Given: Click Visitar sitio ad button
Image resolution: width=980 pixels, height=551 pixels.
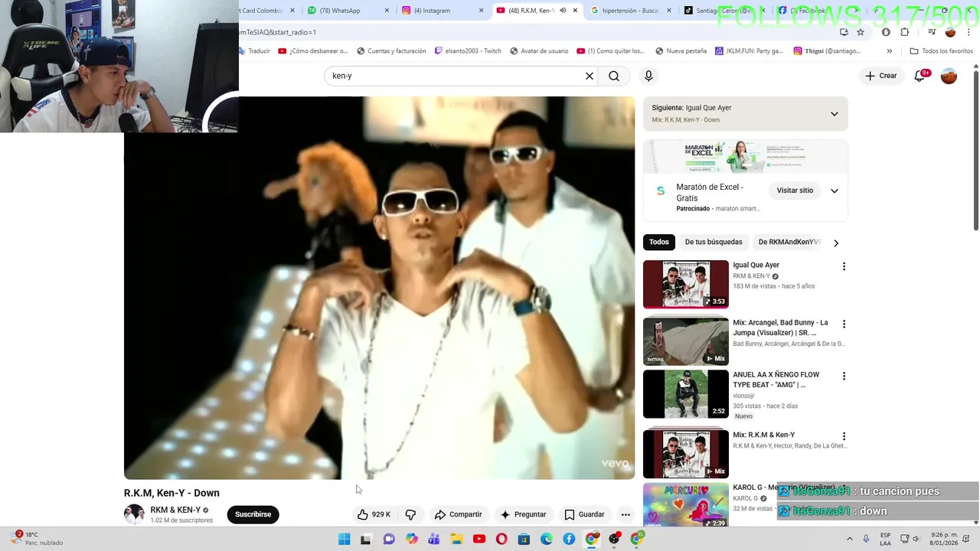Looking at the screenshot, I should point(795,191).
